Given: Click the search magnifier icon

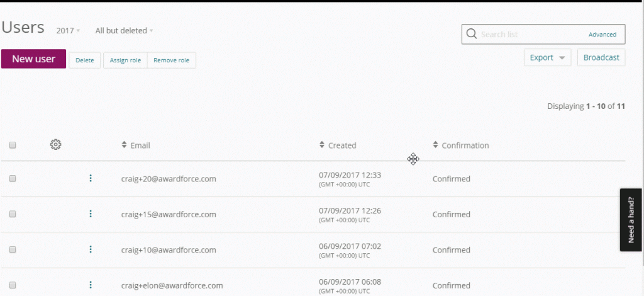Looking at the screenshot, I should click(x=471, y=35).
